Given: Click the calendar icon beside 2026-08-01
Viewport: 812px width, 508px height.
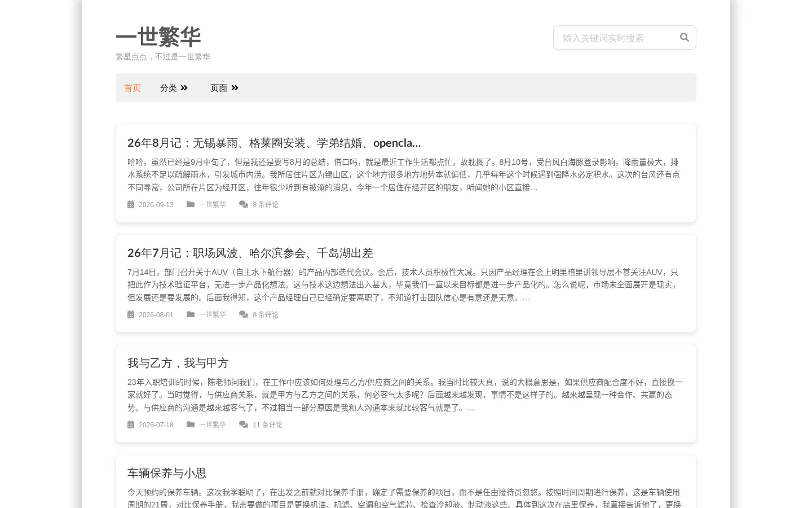Looking at the screenshot, I should (x=131, y=314).
